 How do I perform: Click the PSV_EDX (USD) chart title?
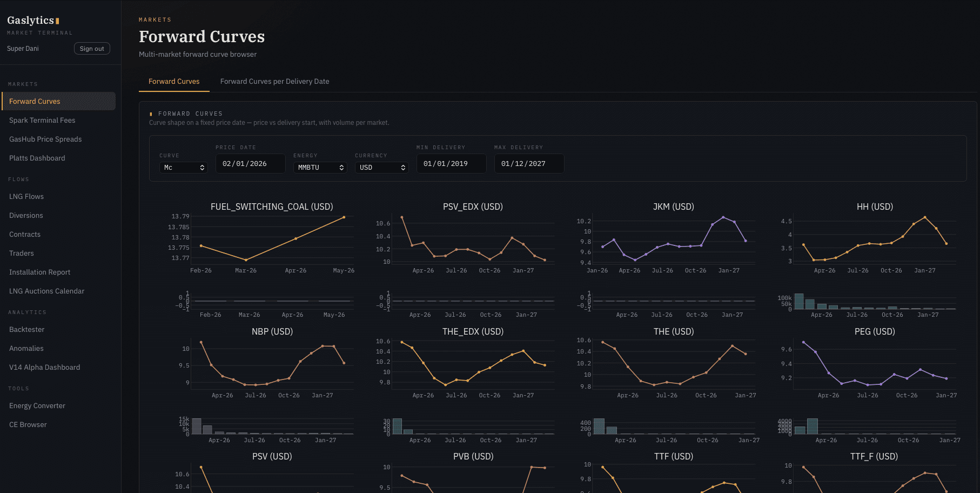tap(473, 206)
